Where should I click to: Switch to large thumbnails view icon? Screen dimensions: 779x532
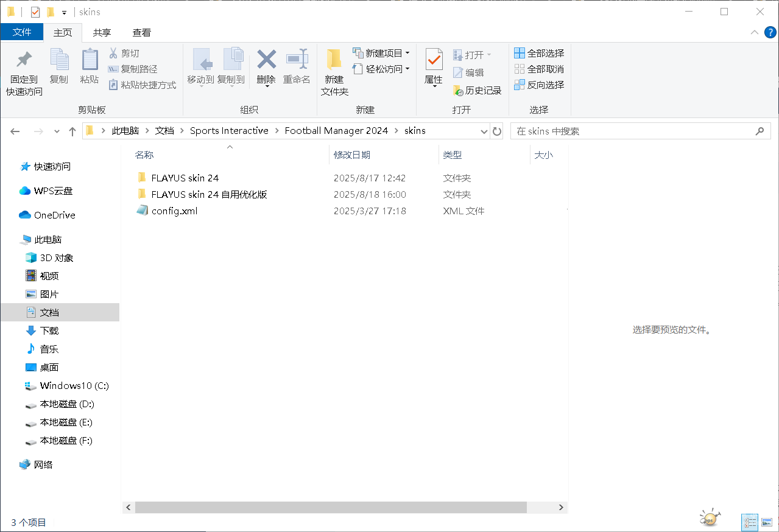point(767,522)
